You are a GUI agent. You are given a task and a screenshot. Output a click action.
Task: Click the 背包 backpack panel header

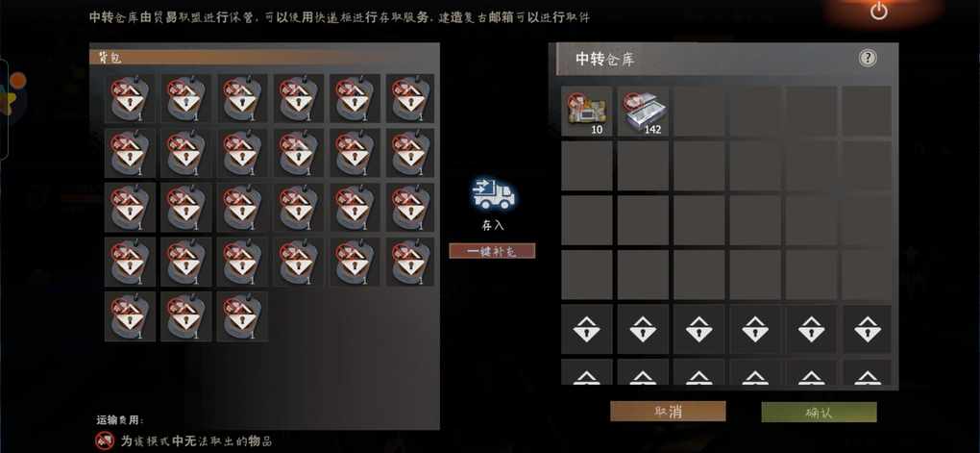point(264,58)
